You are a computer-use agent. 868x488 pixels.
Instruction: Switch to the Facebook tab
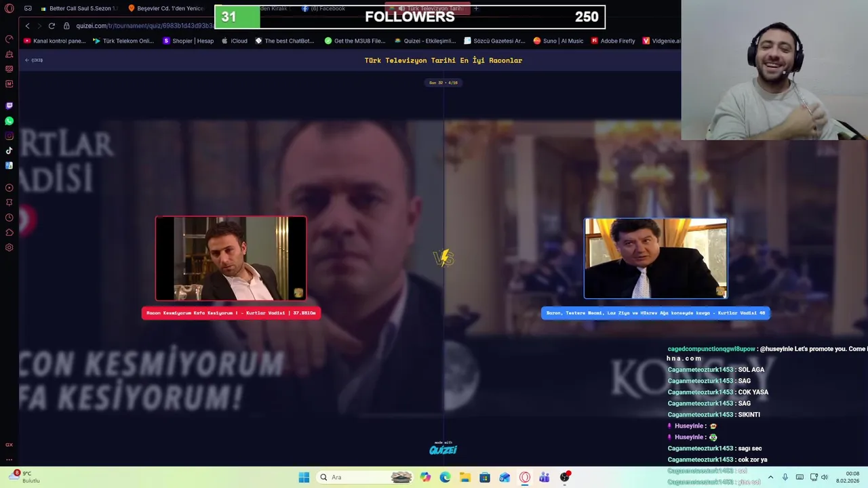[324, 9]
